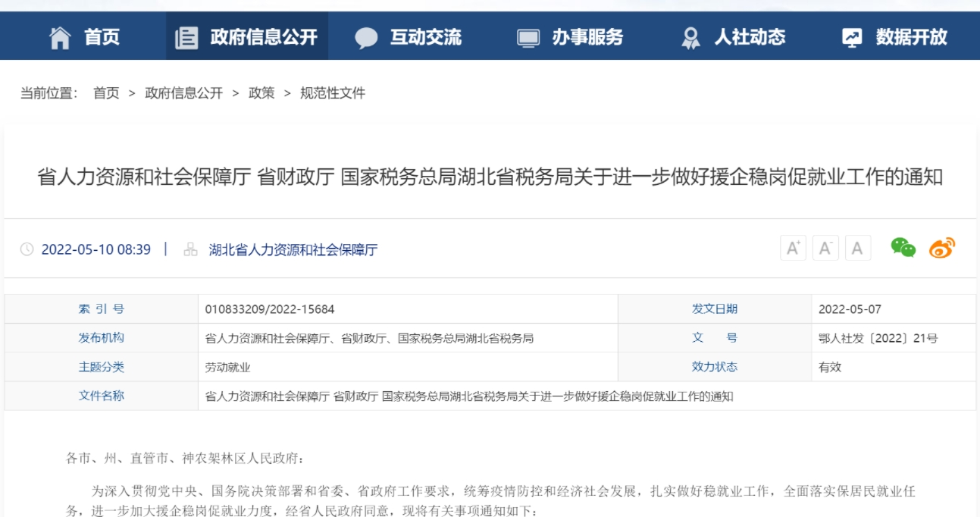Viewport: 980px width, 517px height.
Task: Click the category value 劳动就业
Action: 227,367
